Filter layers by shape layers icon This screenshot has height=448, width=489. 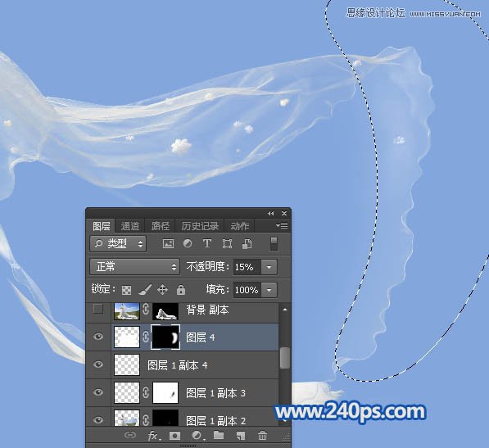pyautogui.click(x=227, y=243)
